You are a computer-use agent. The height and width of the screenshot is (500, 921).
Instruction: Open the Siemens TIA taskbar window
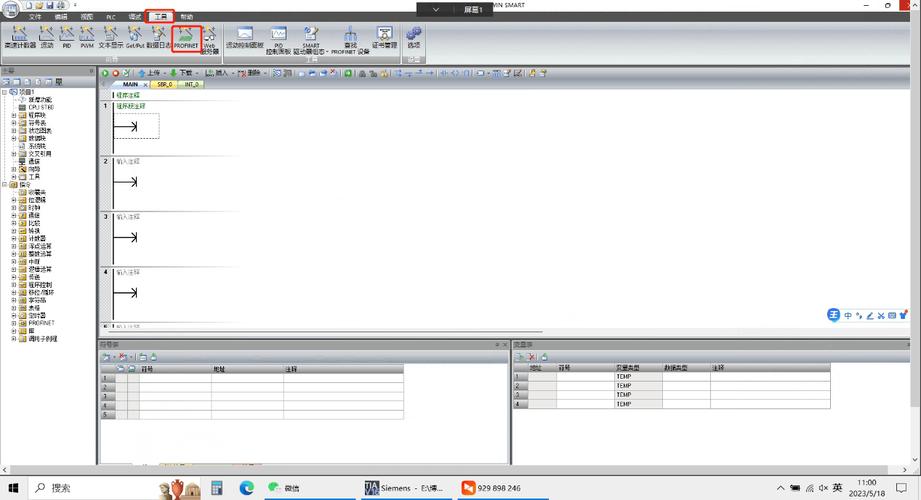click(x=405, y=488)
